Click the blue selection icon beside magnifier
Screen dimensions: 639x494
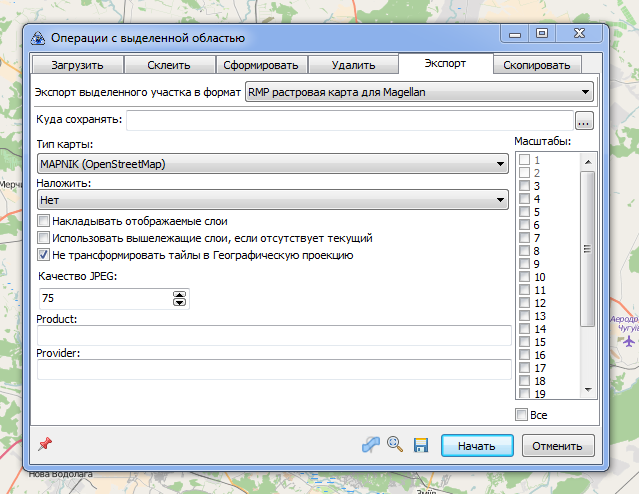[371, 445]
